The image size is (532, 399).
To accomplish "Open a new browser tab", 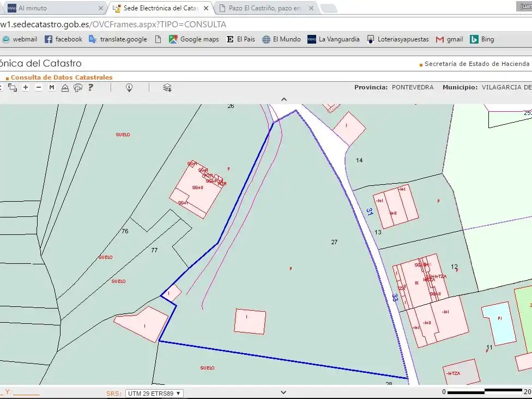I will click(x=329, y=9).
